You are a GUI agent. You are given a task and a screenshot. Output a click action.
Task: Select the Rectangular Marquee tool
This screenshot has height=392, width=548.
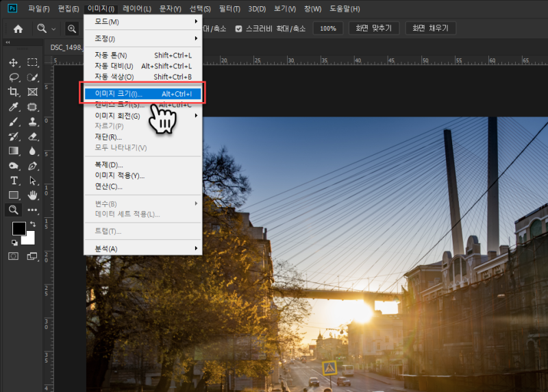click(x=32, y=62)
